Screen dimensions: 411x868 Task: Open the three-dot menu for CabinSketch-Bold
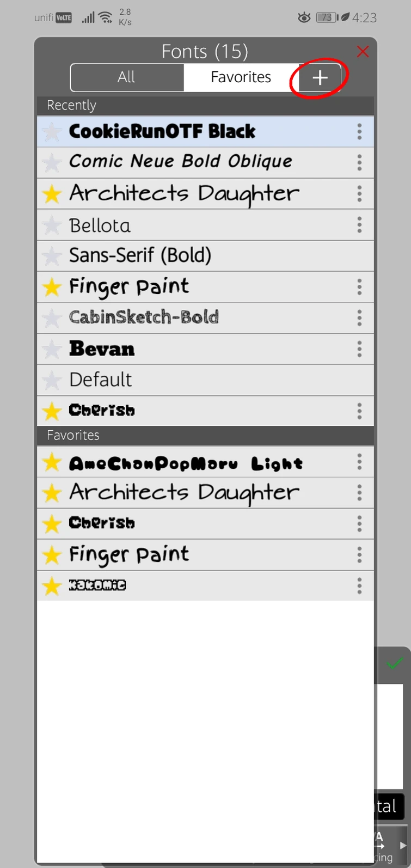click(x=359, y=317)
